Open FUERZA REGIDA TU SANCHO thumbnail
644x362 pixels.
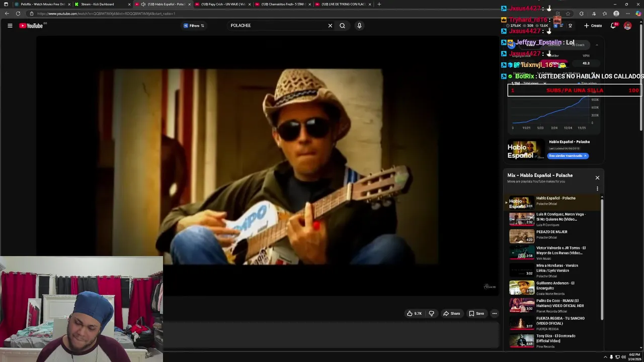522,323
